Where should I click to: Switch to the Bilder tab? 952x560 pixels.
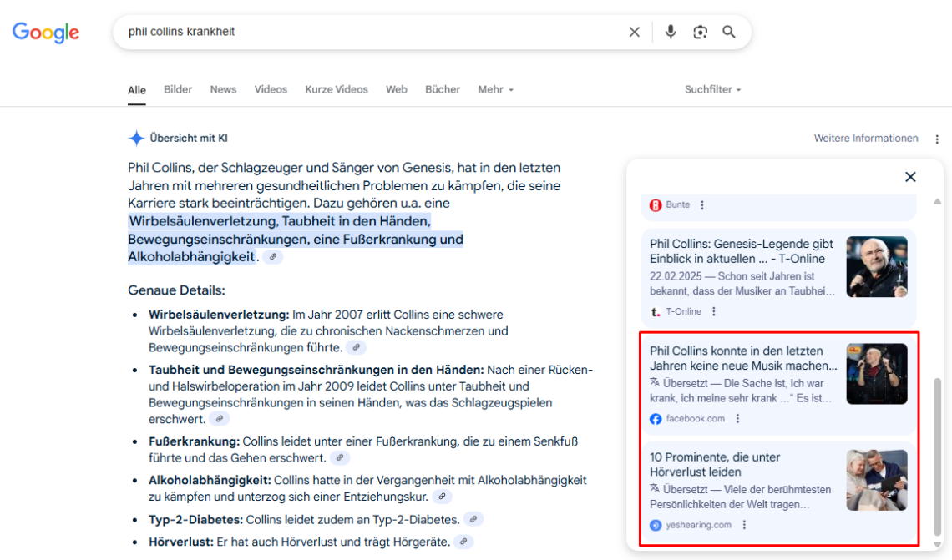tap(178, 89)
